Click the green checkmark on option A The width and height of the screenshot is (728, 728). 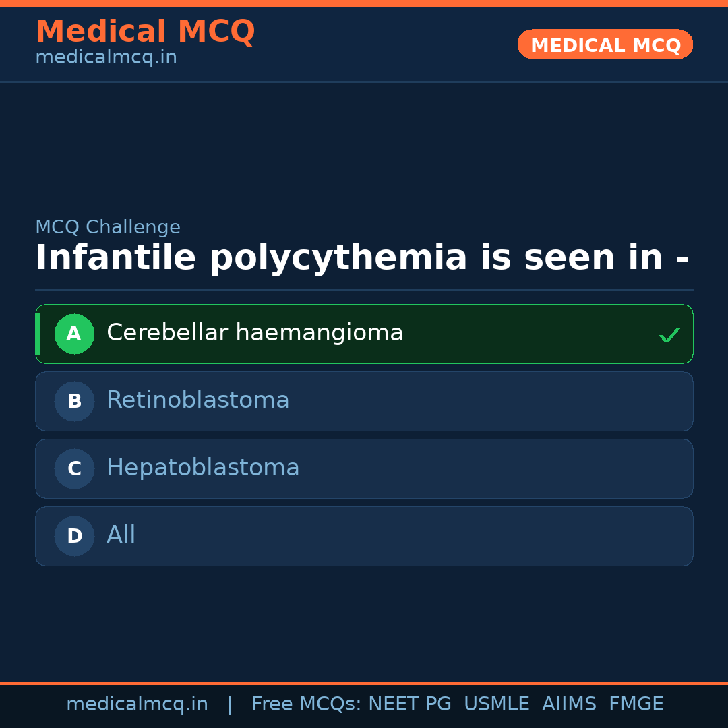[669, 335]
